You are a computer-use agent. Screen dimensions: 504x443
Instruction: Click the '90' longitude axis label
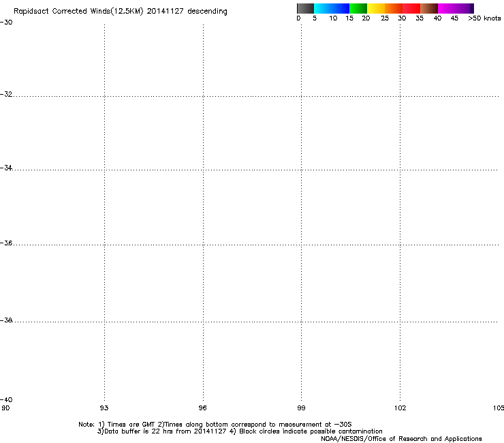coord(5,408)
